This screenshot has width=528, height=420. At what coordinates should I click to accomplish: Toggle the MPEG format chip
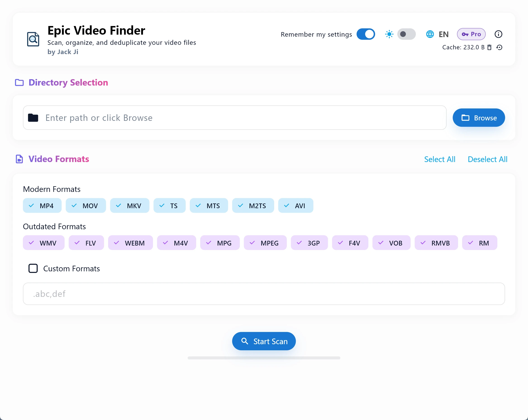[265, 243]
